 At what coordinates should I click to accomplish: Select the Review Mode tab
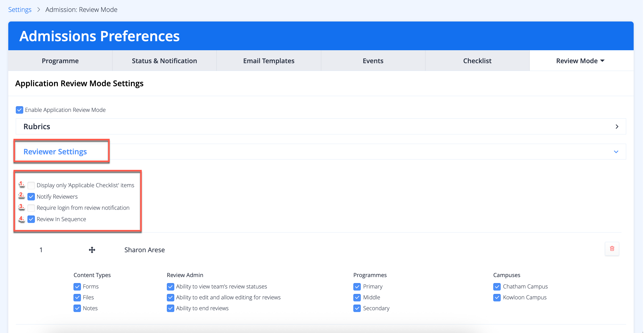coord(582,61)
